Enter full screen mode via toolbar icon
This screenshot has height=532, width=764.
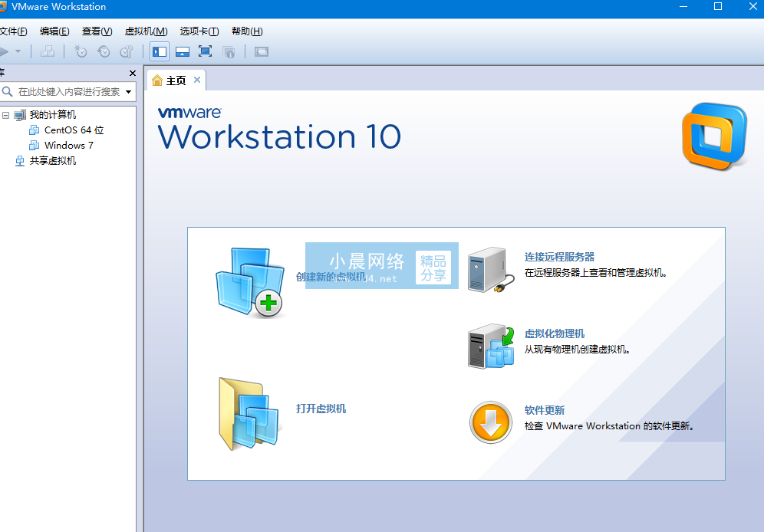click(205, 51)
